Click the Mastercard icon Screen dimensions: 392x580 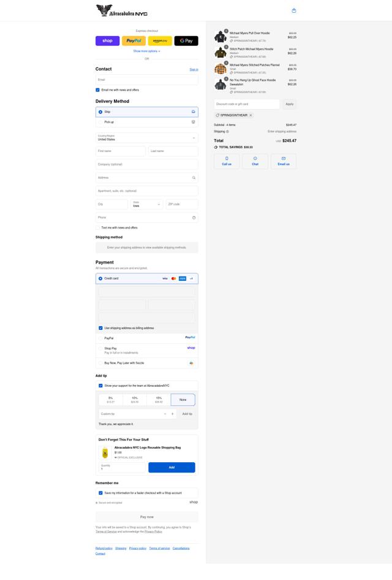point(174,278)
